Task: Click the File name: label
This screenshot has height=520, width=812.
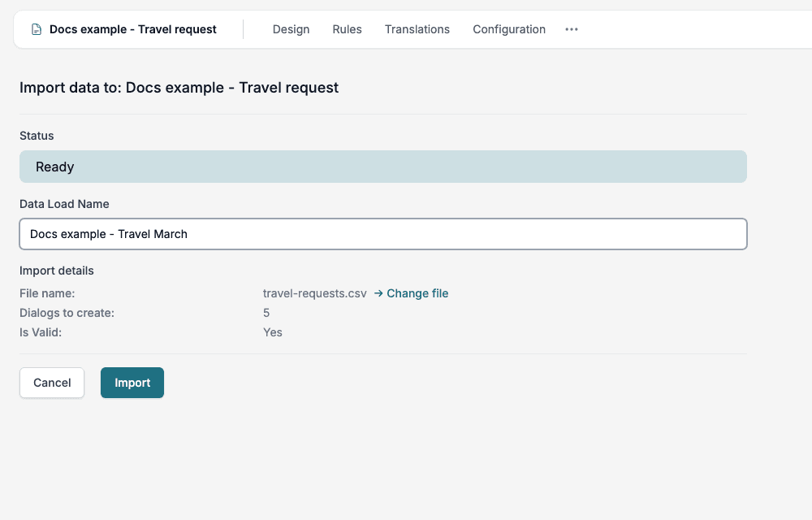Action: (47, 293)
